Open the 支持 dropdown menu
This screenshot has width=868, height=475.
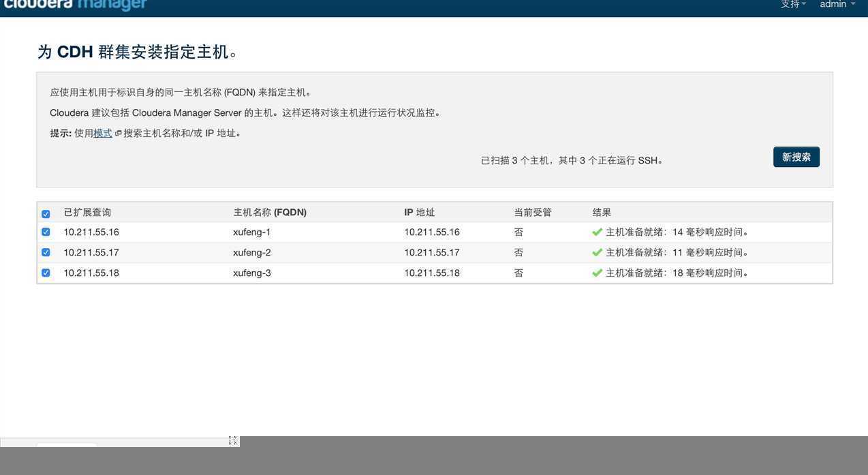point(793,4)
